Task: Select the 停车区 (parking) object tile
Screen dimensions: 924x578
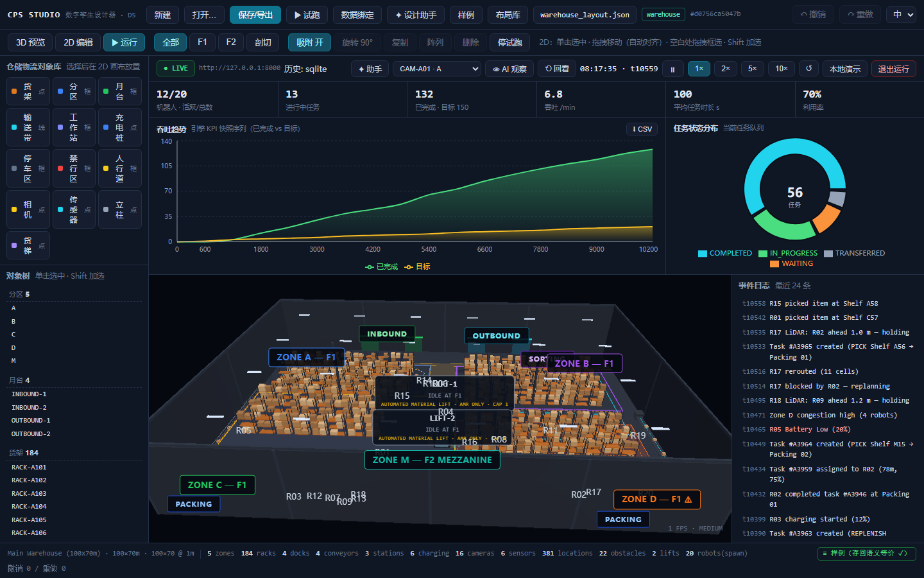Action: tap(28, 168)
